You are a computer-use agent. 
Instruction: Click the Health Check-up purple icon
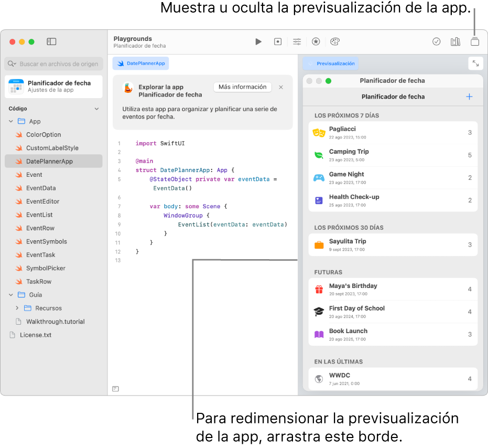point(319,200)
